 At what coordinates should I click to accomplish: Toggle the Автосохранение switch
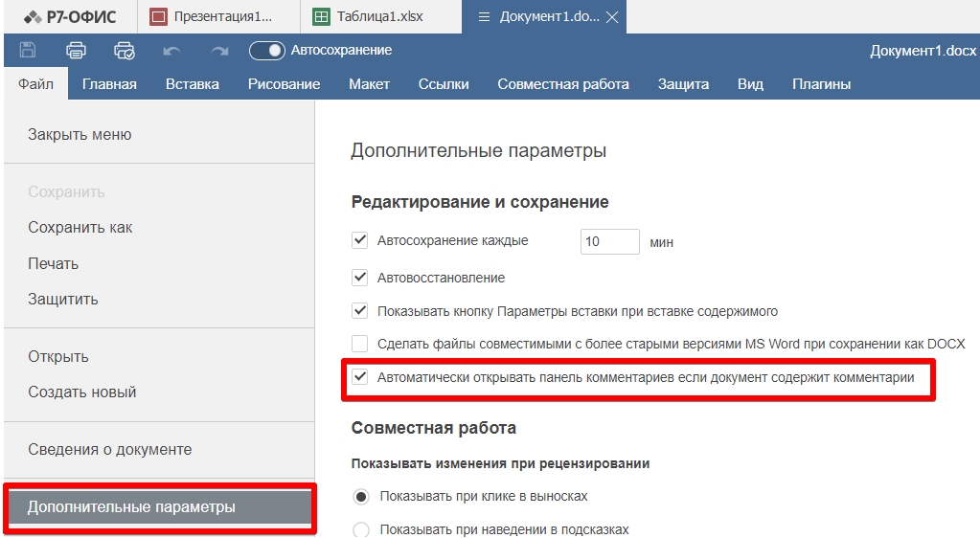click(267, 51)
